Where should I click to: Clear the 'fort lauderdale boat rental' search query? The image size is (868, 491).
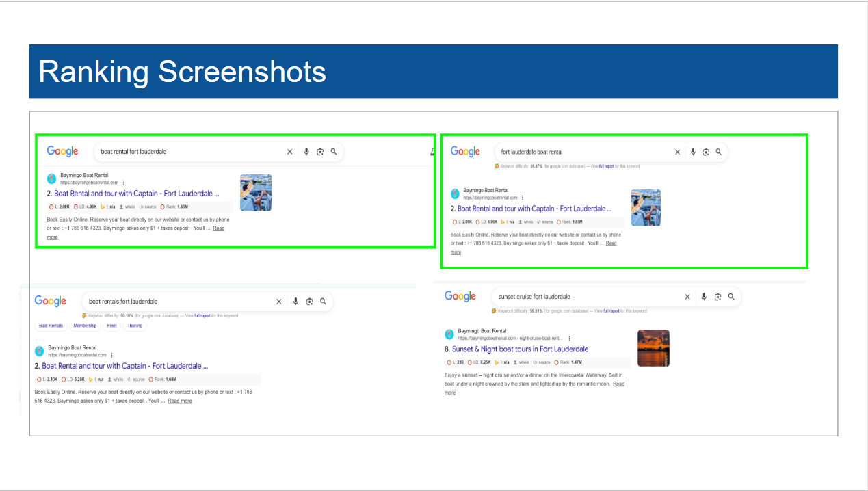[678, 152]
